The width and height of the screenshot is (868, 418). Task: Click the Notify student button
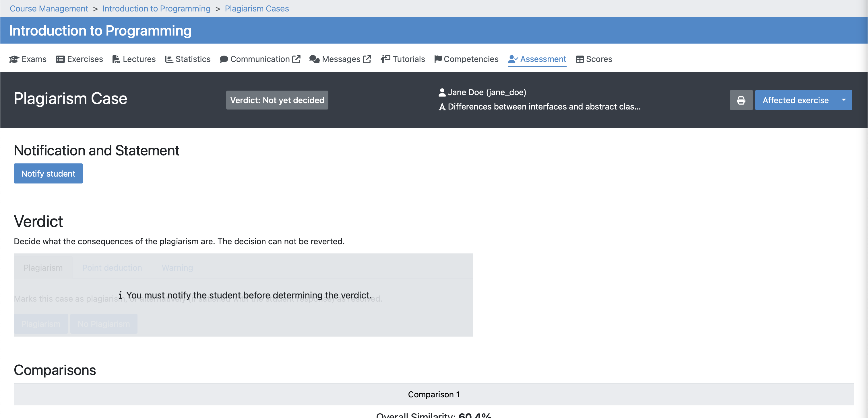click(48, 174)
